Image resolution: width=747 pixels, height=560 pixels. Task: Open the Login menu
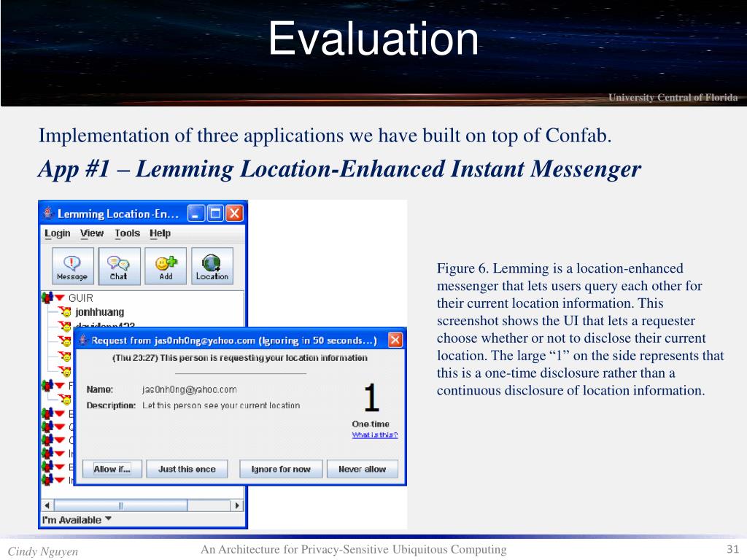pyautogui.click(x=57, y=233)
